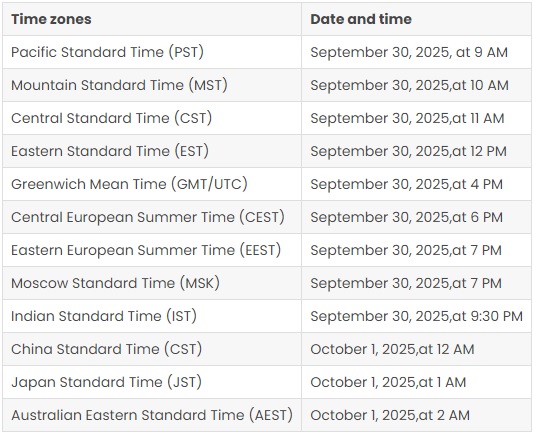Select the 'October 1, 2025,at 2 AM' cell
Screen dimensions: 534x434
[x=416, y=415]
